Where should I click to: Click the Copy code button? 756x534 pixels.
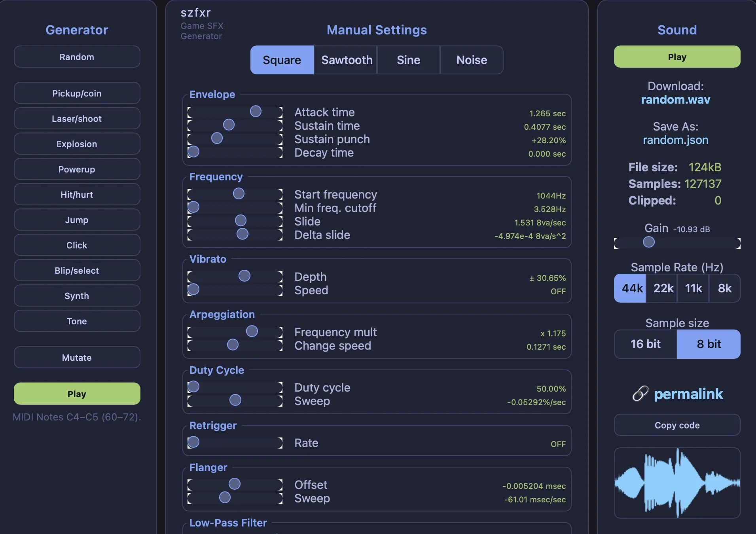[x=676, y=425]
